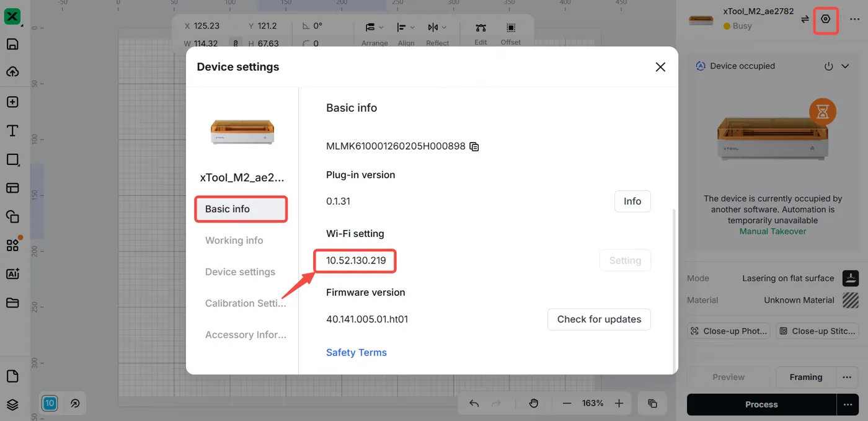Zoom out with the minus button

[567, 403]
